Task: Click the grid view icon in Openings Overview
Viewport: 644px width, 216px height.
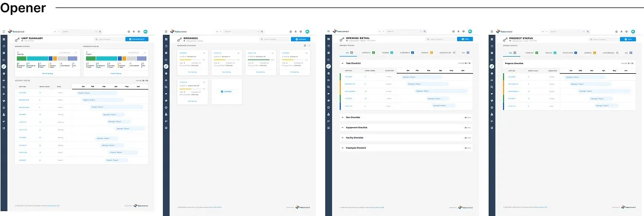Action: click(x=304, y=46)
